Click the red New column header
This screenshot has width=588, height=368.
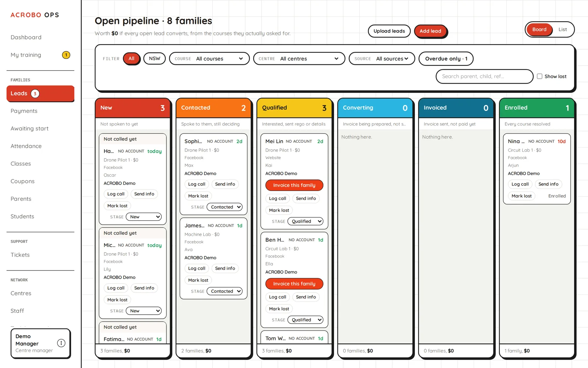click(133, 108)
